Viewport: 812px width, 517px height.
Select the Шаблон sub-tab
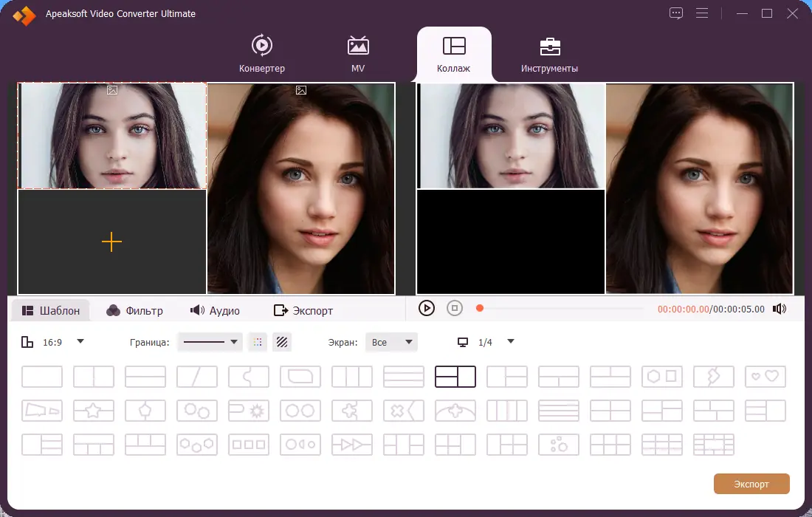pyautogui.click(x=50, y=310)
